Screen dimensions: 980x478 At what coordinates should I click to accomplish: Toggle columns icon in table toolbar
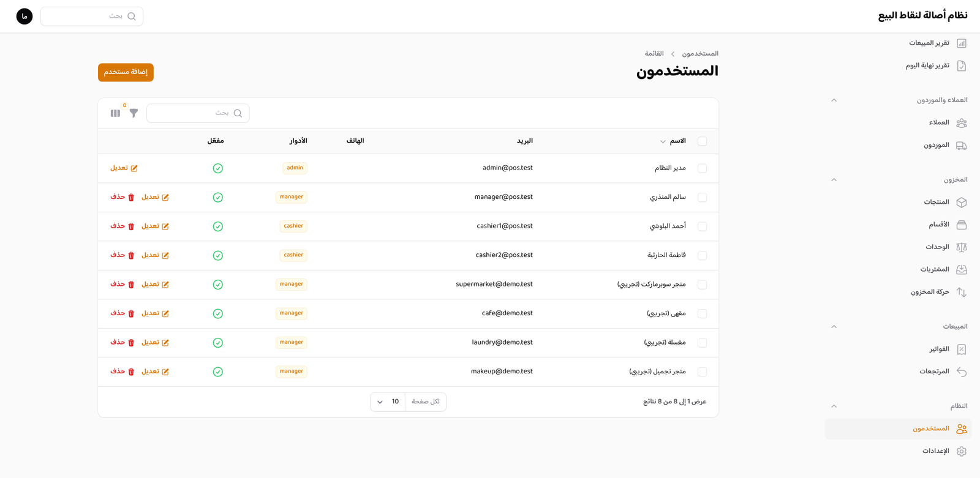tap(115, 113)
